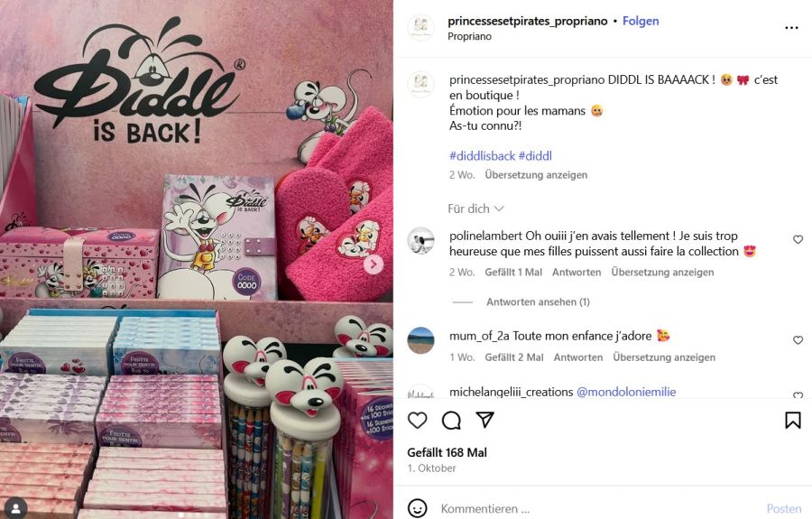The image size is (812, 519).
Task: Open three-dot more options menu
Action: coord(791,28)
